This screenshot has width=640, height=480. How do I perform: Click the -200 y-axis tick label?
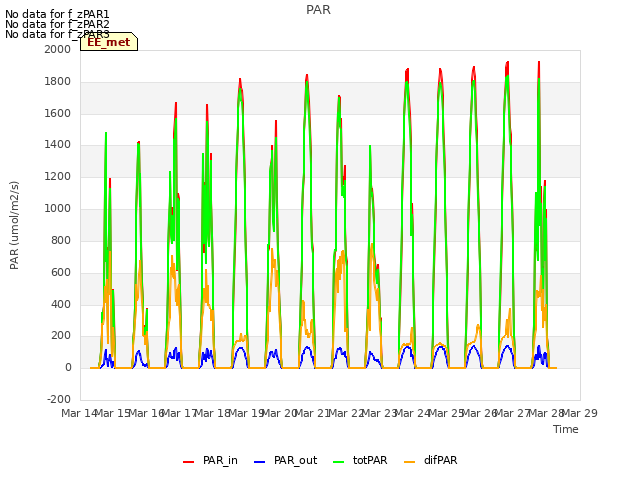pos(59,399)
